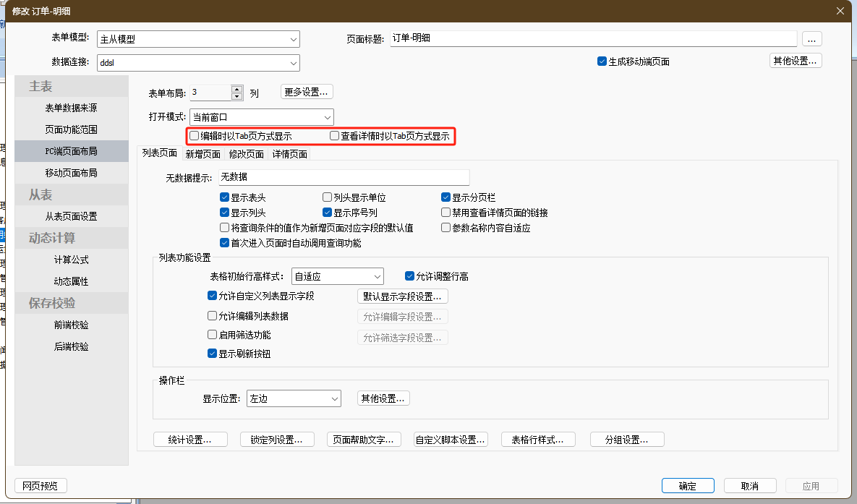The height and width of the screenshot is (504, 857).
Task: Open 默认显示字段设置... button
Action: (x=403, y=296)
